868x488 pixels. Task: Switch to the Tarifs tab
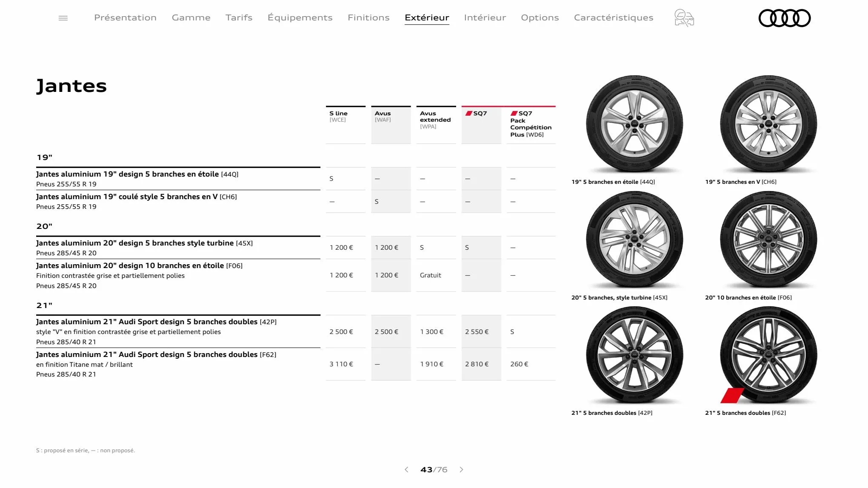click(x=239, y=17)
